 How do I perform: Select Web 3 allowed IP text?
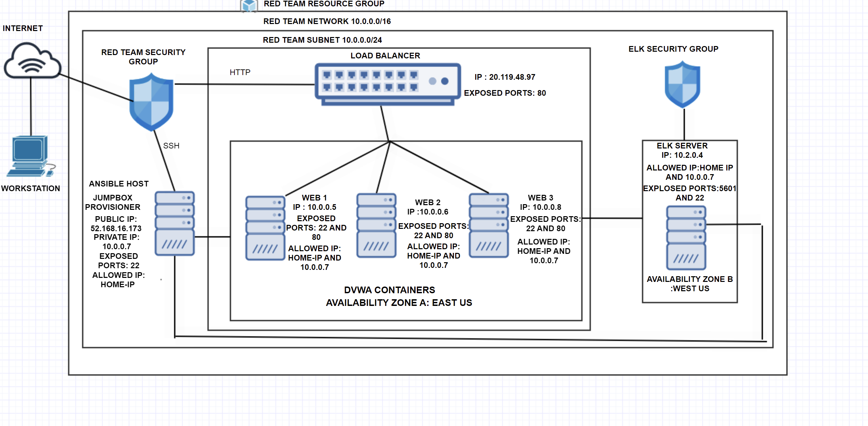pos(544,251)
